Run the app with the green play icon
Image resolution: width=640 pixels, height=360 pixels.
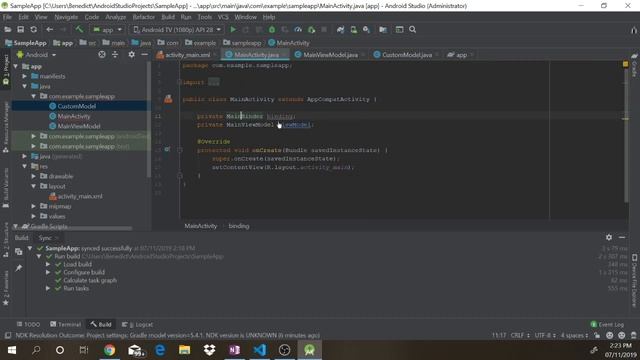click(233, 30)
